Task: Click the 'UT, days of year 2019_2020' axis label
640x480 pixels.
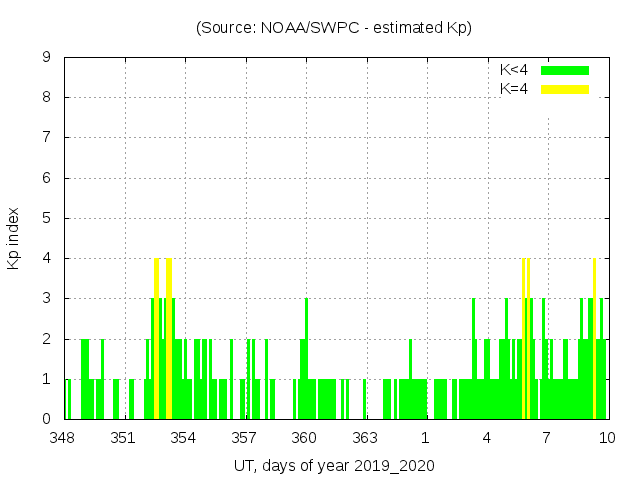Action: (x=334, y=466)
